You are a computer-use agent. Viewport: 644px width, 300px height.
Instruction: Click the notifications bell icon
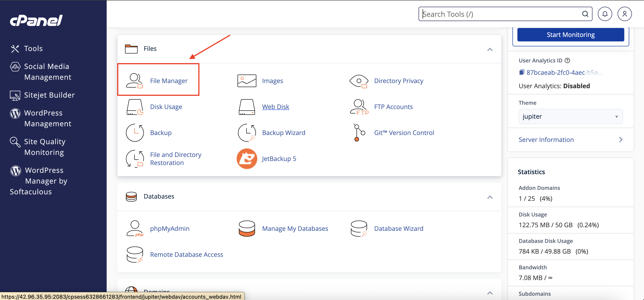pyautogui.click(x=605, y=14)
